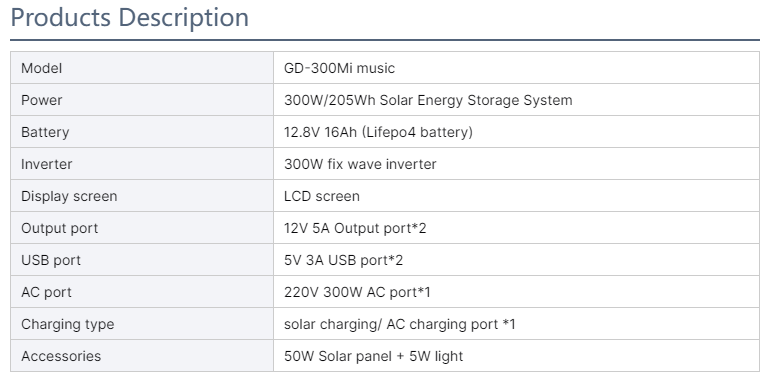Image resolution: width=772 pixels, height=384 pixels.
Task: Select the Model label cell
Action: 142,68
